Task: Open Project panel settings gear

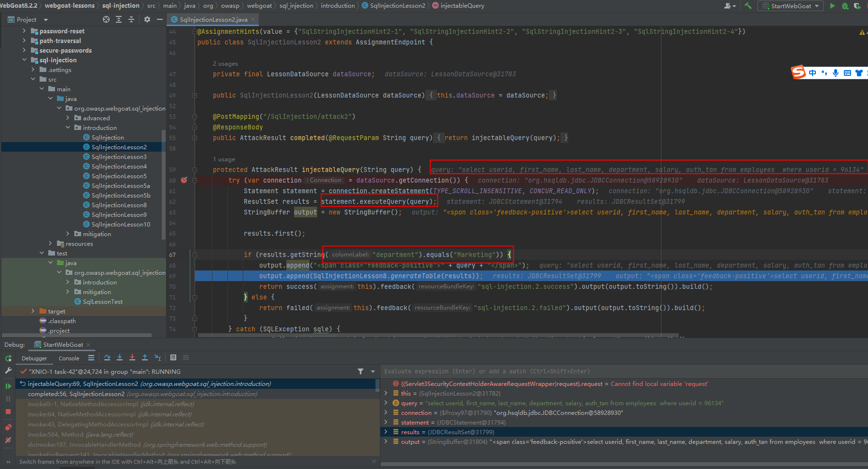Action: [x=147, y=19]
